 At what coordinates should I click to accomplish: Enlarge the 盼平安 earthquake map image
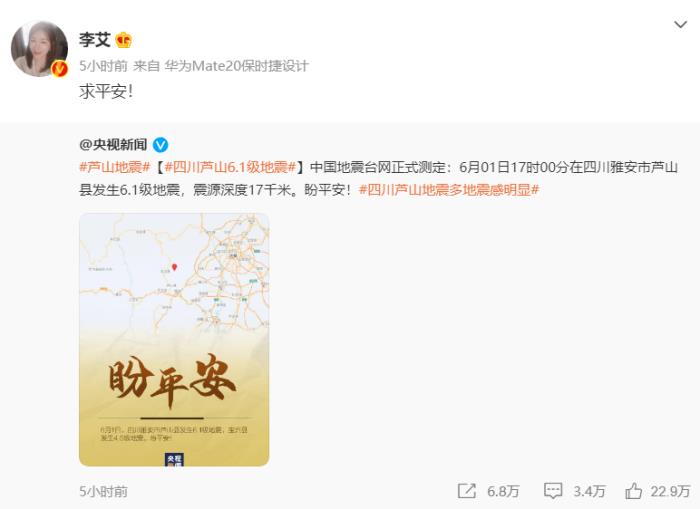174,340
